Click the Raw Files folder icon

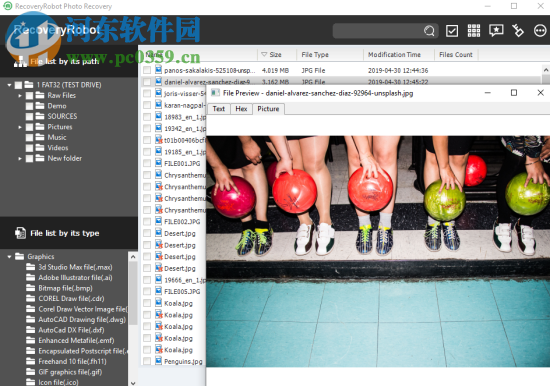click(40, 95)
